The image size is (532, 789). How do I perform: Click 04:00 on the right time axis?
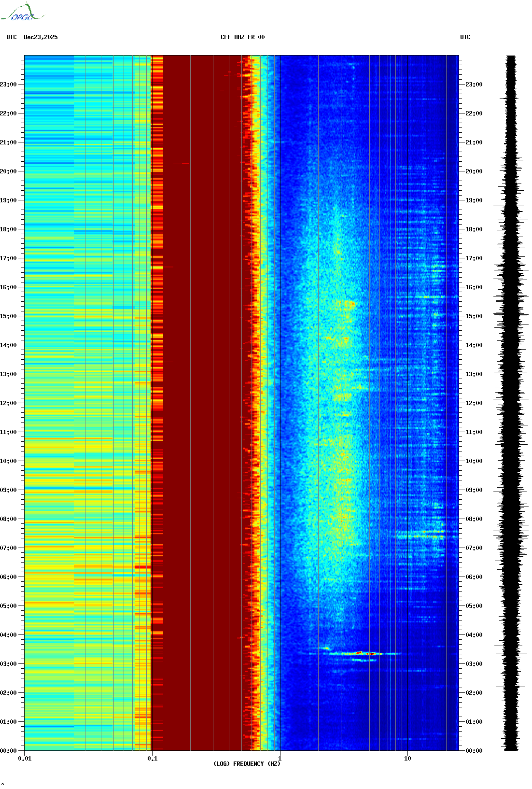click(474, 635)
